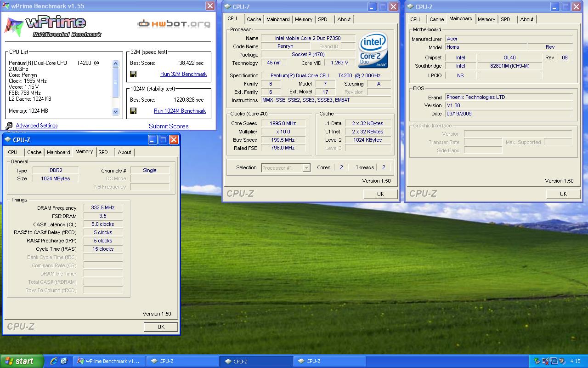This screenshot has height=368, width=588.
Task: Click the processor name Intel Mobile Core 2 Duo P7350
Action: tap(308, 38)
